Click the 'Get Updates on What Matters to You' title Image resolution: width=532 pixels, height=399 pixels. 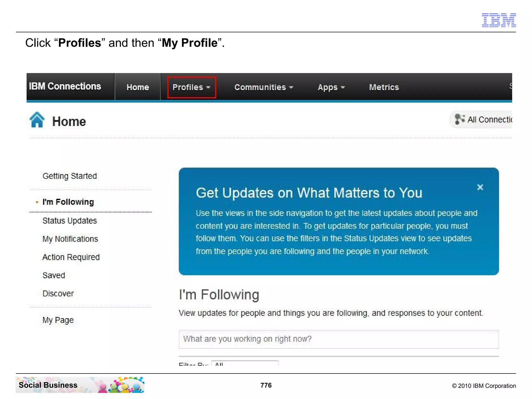pos(309,193)
